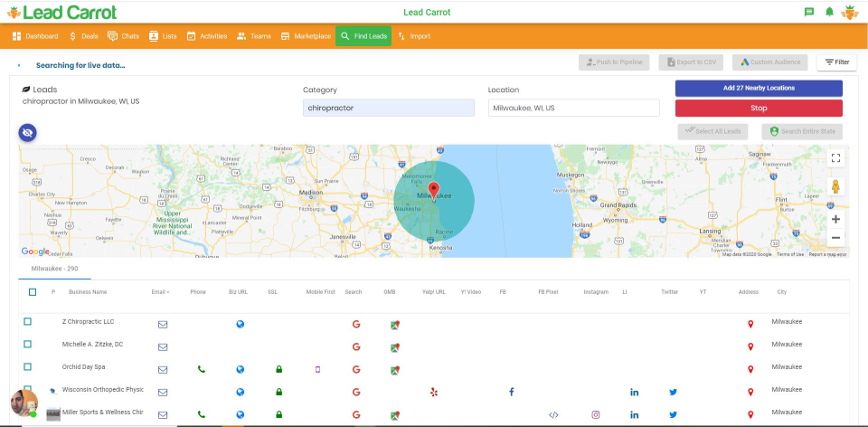The width and height of the screenshot is (868, 427).
Task: Open Instagram icon for Miller Sports & Wellness
Action: 596,415
